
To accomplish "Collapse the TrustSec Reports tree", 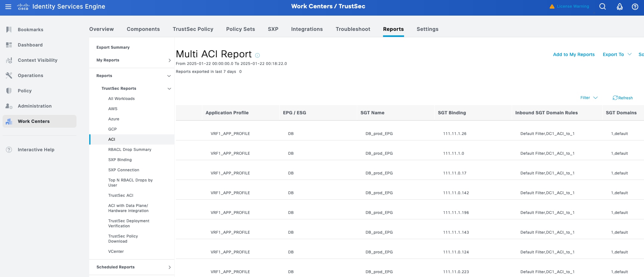I will (x=169, y=89).
